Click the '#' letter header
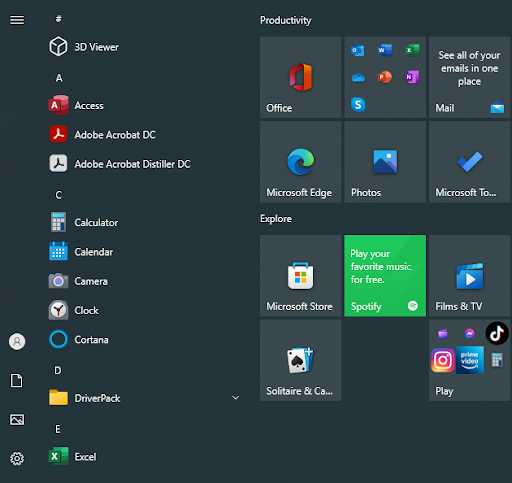The width and height of the screenshot is (512, 483). [59, 19]
